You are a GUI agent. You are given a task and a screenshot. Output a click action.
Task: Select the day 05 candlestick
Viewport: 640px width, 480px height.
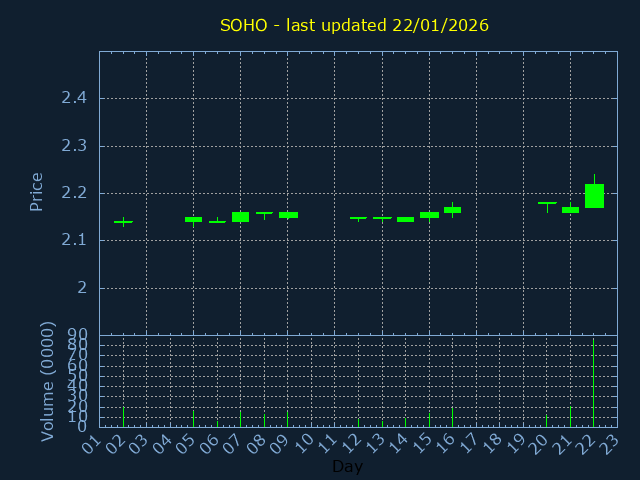pos(193,219)
